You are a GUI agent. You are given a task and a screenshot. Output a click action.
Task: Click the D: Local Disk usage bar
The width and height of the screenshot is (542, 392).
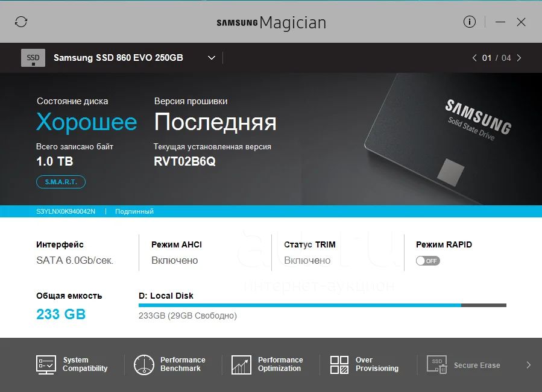[323, 305]
